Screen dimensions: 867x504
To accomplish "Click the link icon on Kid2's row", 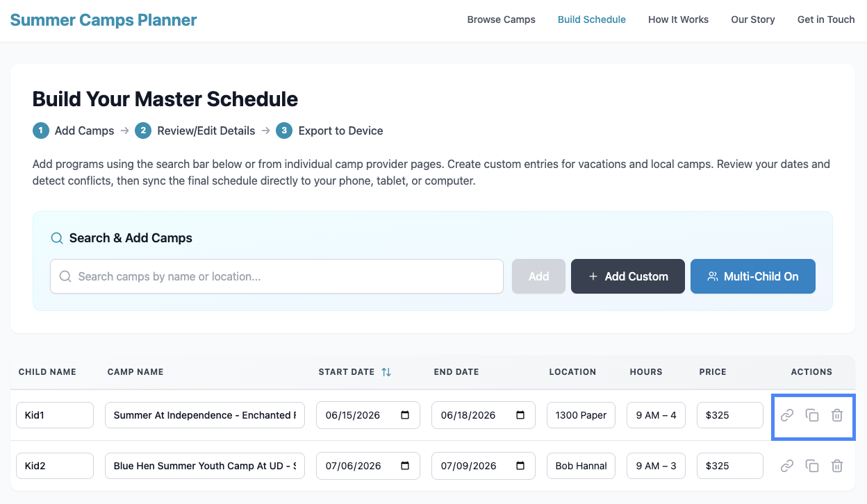I will pyautogui.click(x=787, y=466).
